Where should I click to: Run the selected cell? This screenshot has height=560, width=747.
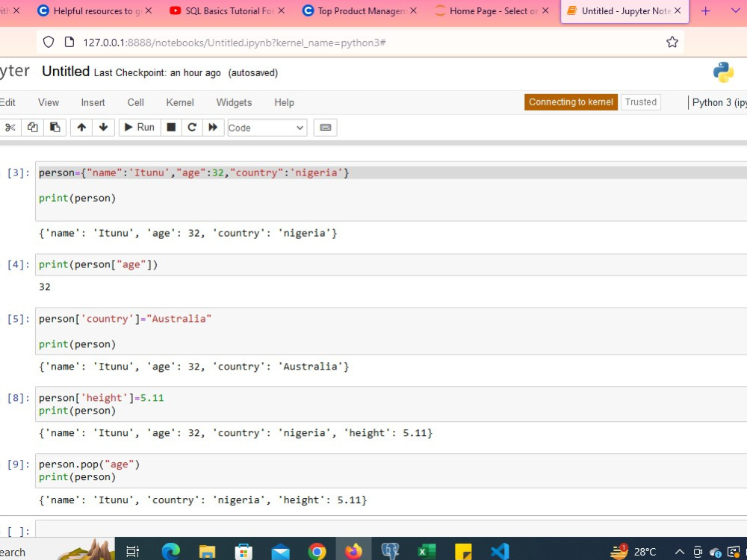(139, 127)
